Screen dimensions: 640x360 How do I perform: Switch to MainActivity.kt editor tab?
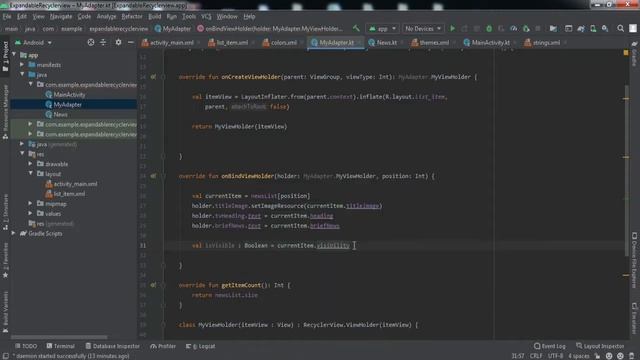tap(490, 42)
